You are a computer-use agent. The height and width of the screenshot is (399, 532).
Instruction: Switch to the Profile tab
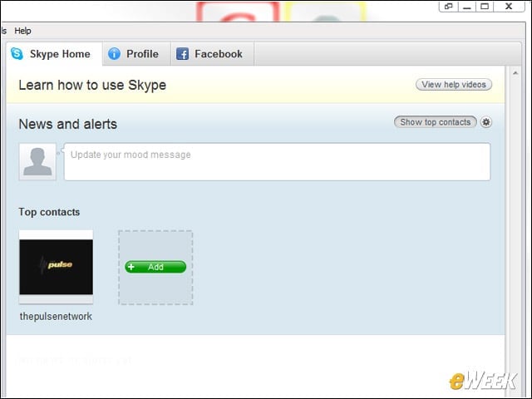pos(136,54)
